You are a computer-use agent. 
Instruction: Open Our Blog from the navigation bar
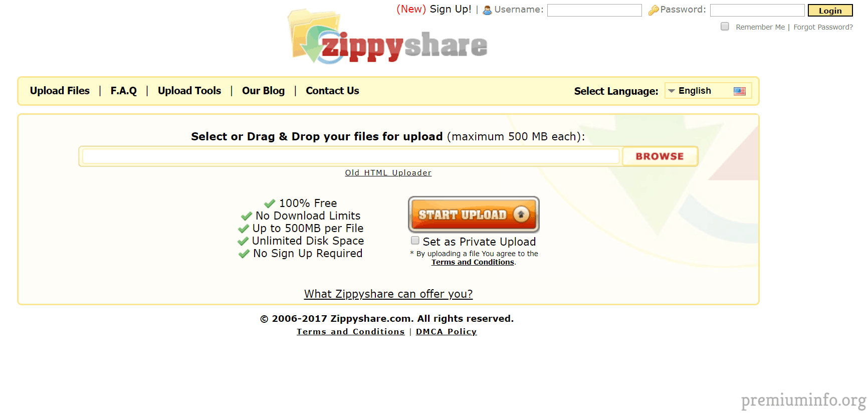pyautogui.click(x=263, y=91)
